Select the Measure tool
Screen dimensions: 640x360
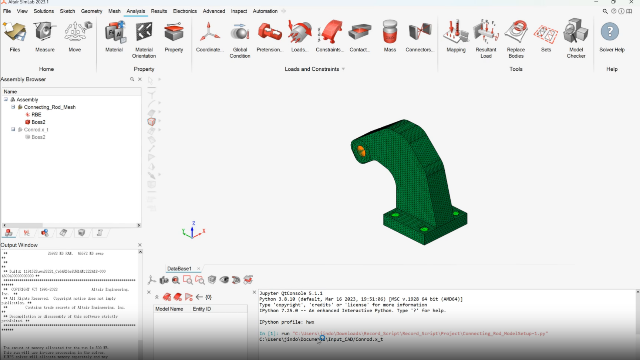click(44, 37)
